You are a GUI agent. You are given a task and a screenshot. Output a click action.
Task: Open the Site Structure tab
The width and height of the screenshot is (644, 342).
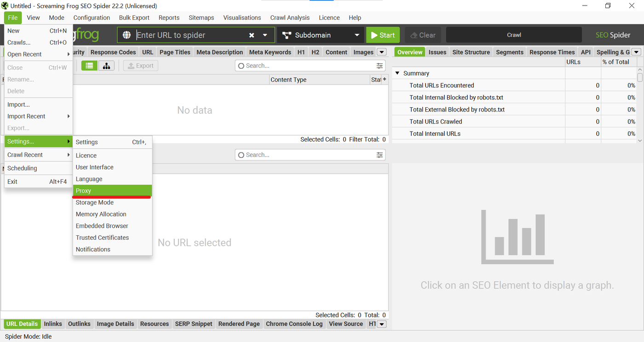click(x=471, y=52)
